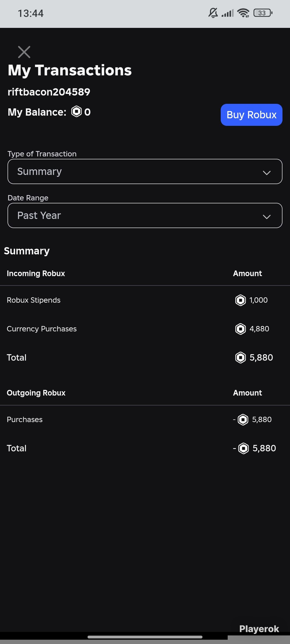
Task: Expand chevron arrow next to Past Year
Action: (x=267, y=217)
